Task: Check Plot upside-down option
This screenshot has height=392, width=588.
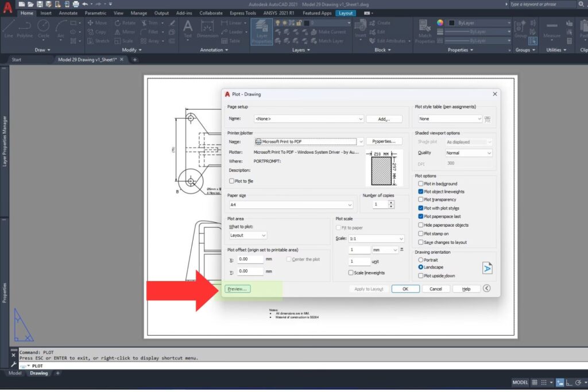Action: tap(420, 276)
